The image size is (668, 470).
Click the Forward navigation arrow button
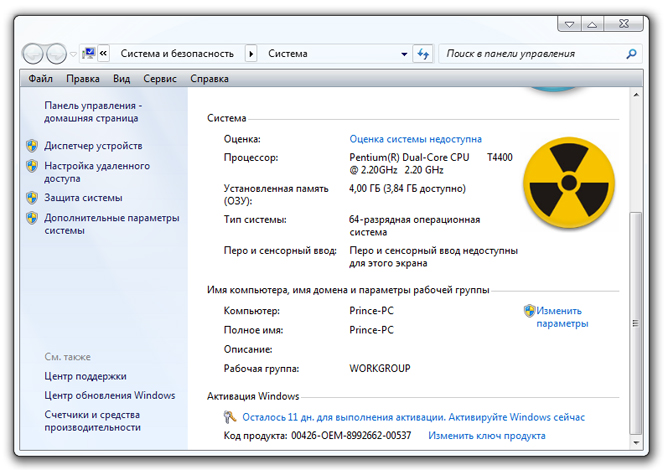point(56,54)
